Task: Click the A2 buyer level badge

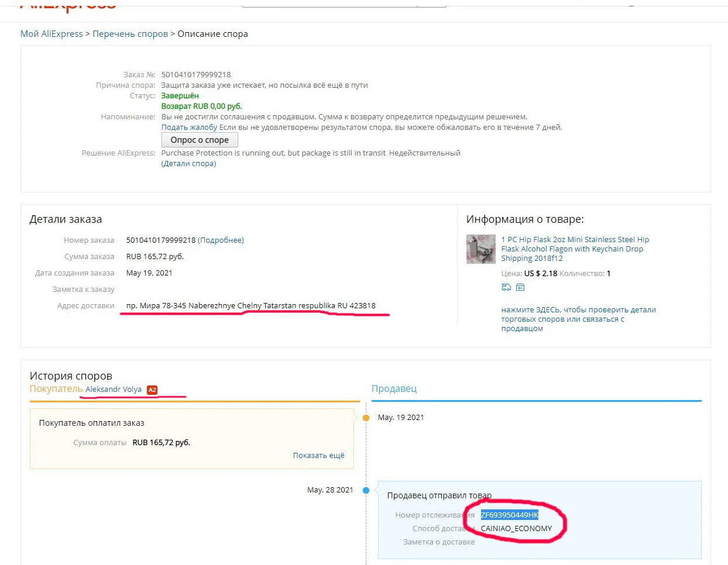Action: (152, 390)
